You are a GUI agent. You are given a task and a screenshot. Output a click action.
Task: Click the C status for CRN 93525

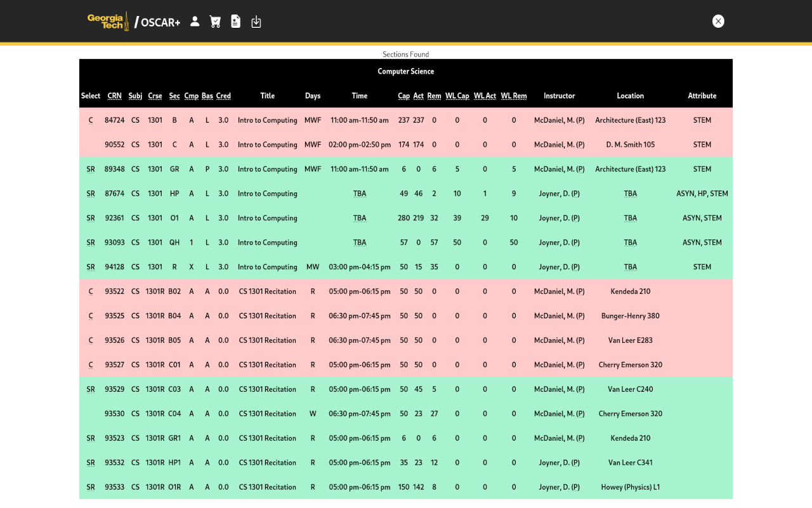91,316
